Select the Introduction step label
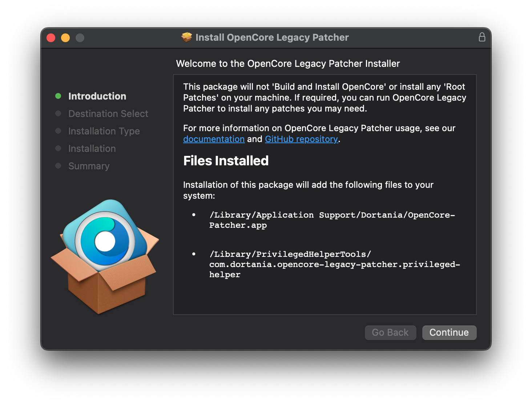This screenshot has width=532, height=404. 97,96
